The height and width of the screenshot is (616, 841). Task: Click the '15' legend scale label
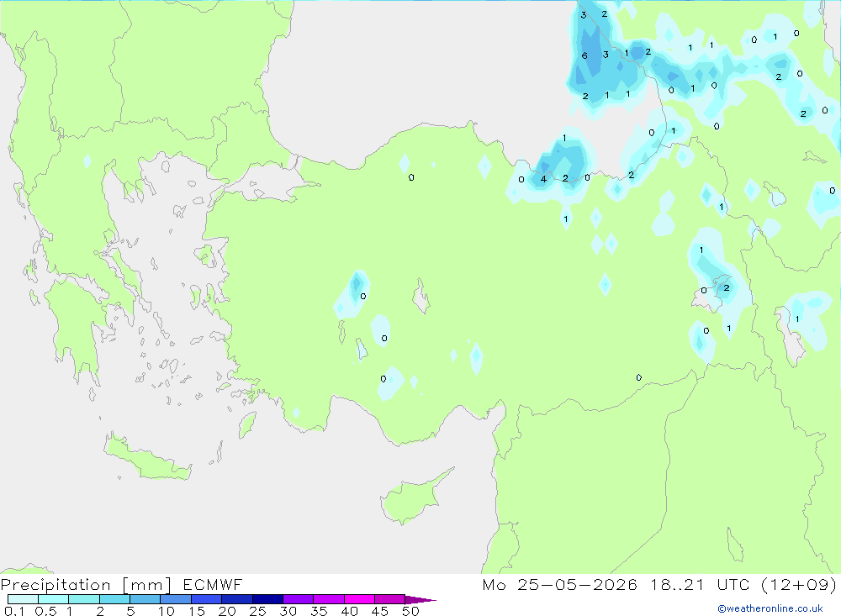pyautogui.click(x=196, y=611)
